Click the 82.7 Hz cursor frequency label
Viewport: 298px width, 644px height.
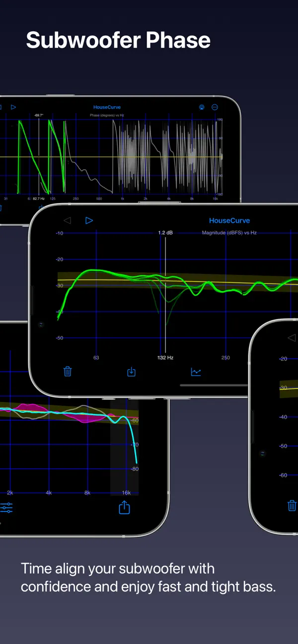click(39, 198)
